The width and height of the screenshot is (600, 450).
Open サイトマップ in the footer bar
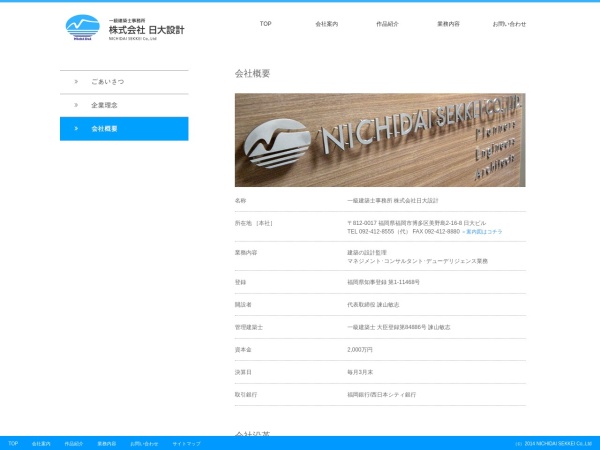pos(186,444)
